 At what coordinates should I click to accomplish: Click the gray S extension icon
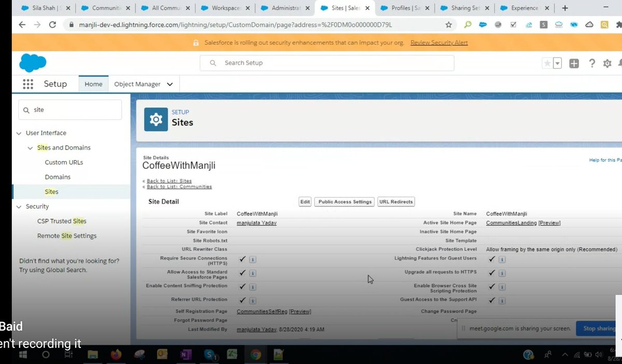click(544, 24)
